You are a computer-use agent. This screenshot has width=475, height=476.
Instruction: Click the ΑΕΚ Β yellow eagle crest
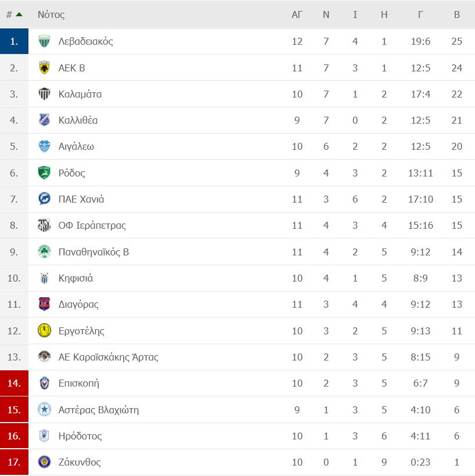(44, 68)
